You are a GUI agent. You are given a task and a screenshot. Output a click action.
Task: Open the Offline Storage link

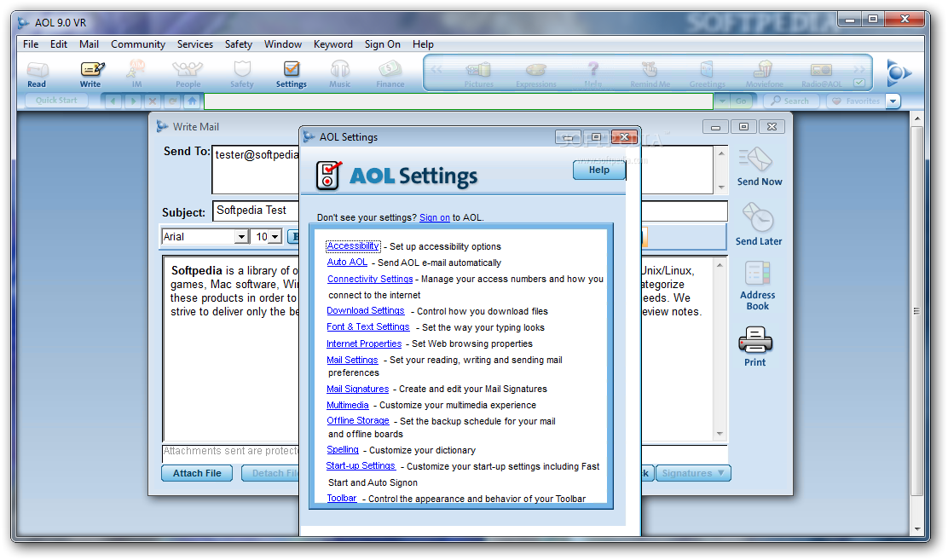[x=358, y=420]
